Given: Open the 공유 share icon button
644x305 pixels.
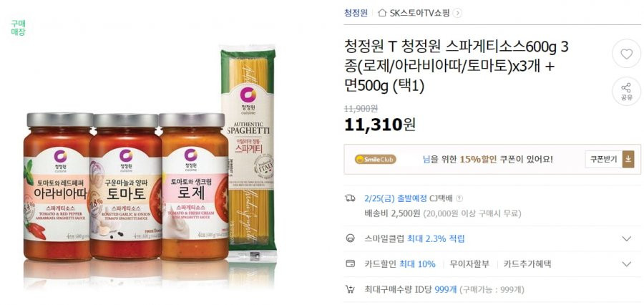Looking at the screenshot, I should coord(626,92).
